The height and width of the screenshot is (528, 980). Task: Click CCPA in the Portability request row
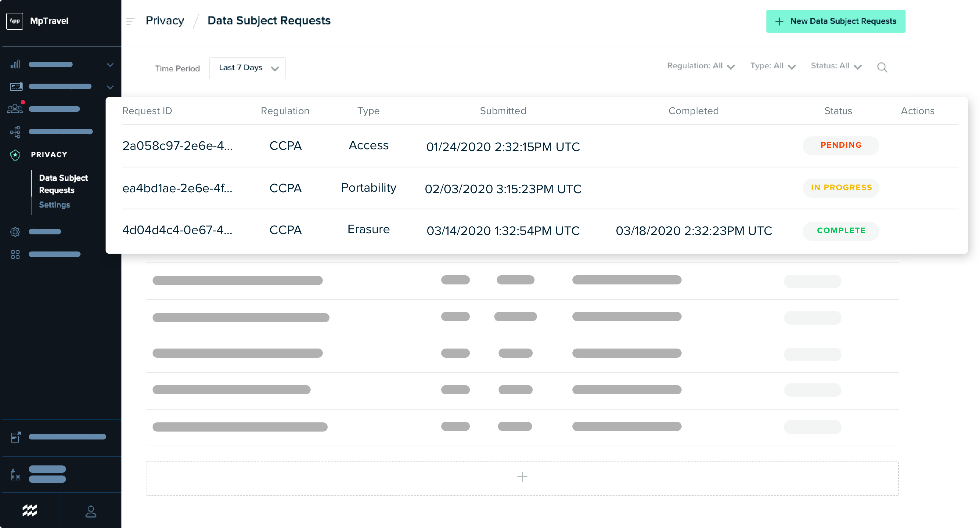tap(285, 188)
